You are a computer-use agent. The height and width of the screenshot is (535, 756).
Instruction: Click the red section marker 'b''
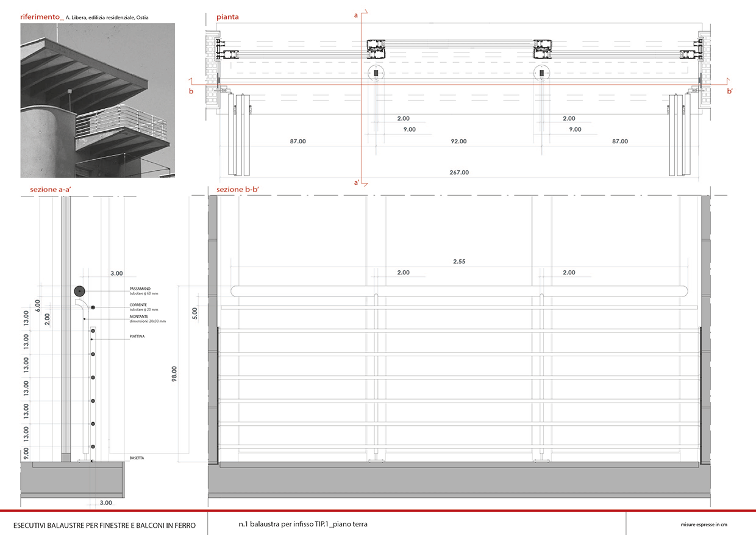coord(730,91)
